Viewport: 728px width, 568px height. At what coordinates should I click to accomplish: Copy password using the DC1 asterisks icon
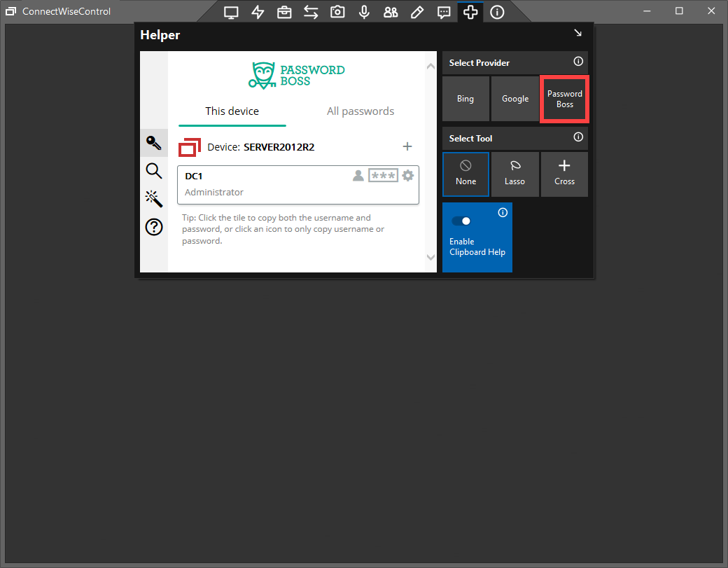[x=383, y=176]
